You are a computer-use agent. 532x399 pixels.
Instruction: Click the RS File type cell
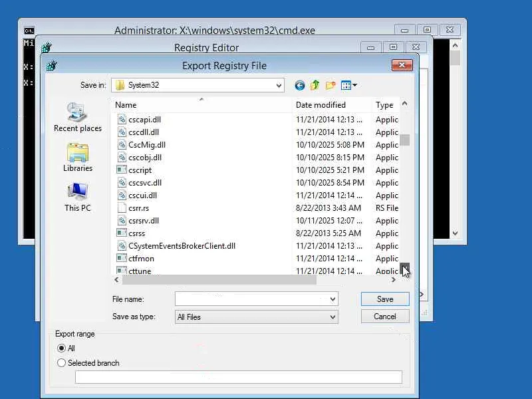click(x=387, y=208)
